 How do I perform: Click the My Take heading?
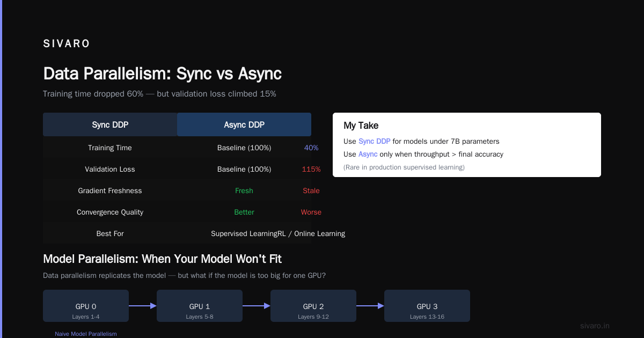tap(361, 126)
